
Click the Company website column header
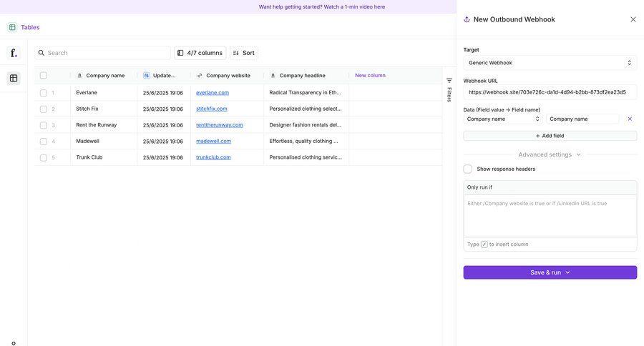pos(227,76)
